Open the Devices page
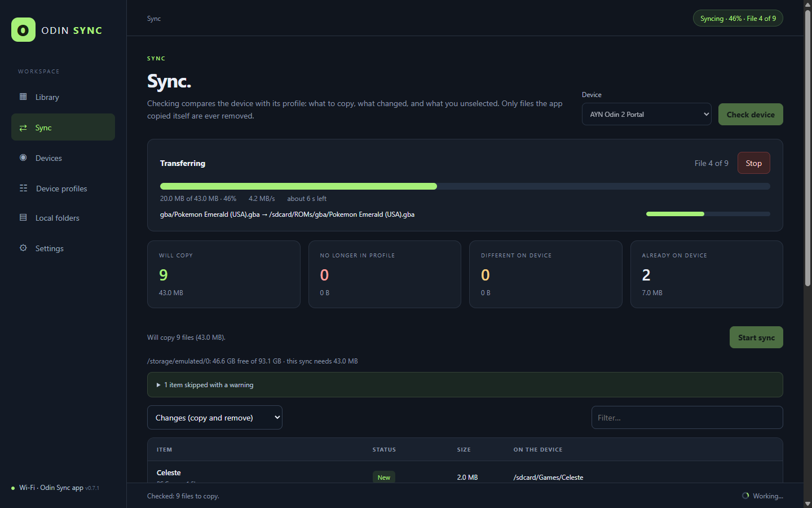 tap(63, 158)
